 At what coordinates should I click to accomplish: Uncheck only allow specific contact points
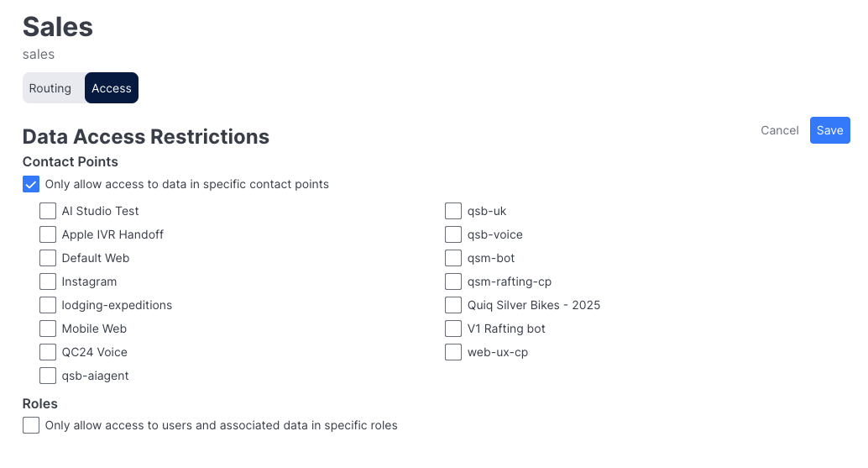31,184
